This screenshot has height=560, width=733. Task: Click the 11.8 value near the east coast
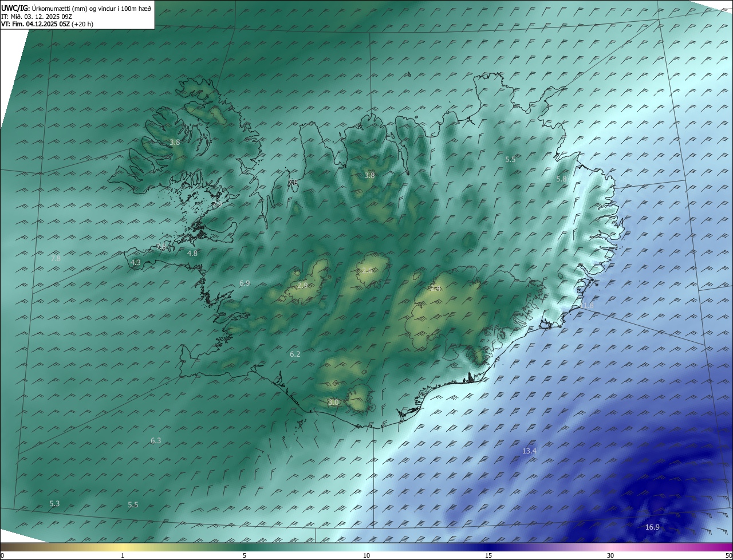click(x=586, y=306)
